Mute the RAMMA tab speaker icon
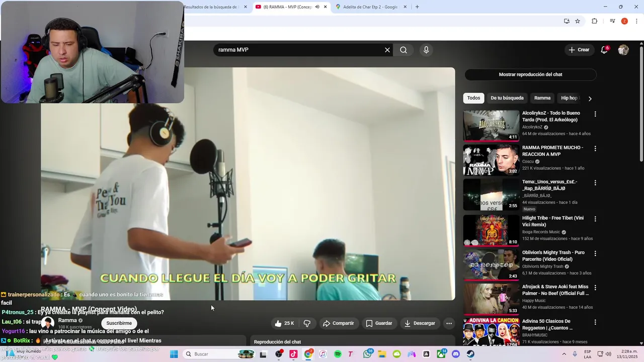 [x=317, y=7]
